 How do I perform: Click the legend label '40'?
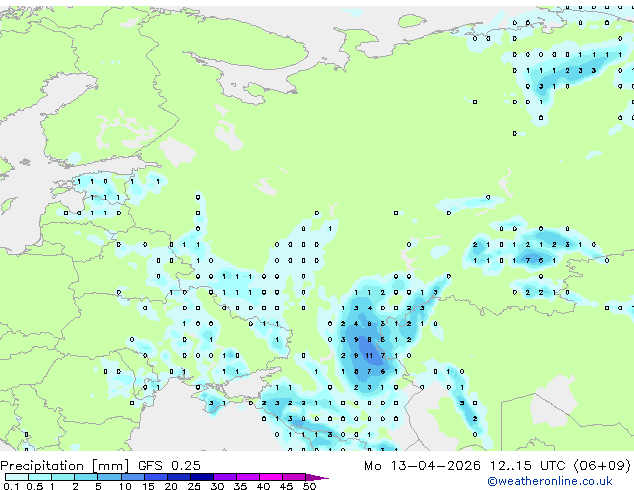tap(263, 486)
